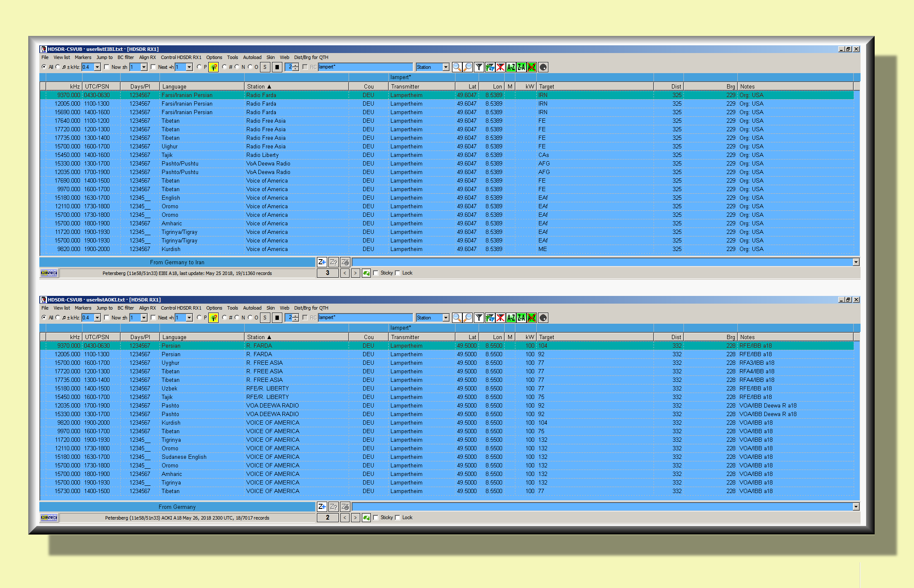Click the black square stop button in the EIBI toolbar
This screenshot has height=588, width=914.
pos(277,67)
